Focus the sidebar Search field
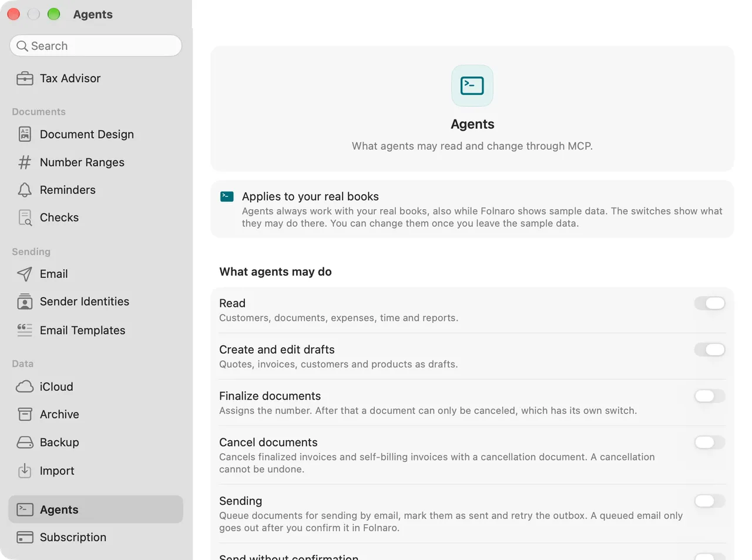The image size is (752, 560). tap(96, 46)
